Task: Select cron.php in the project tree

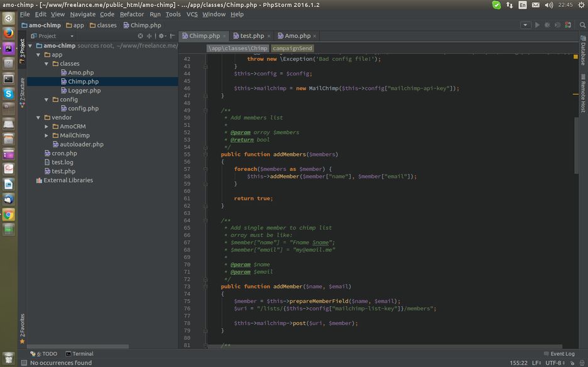Action: (61, 153)
